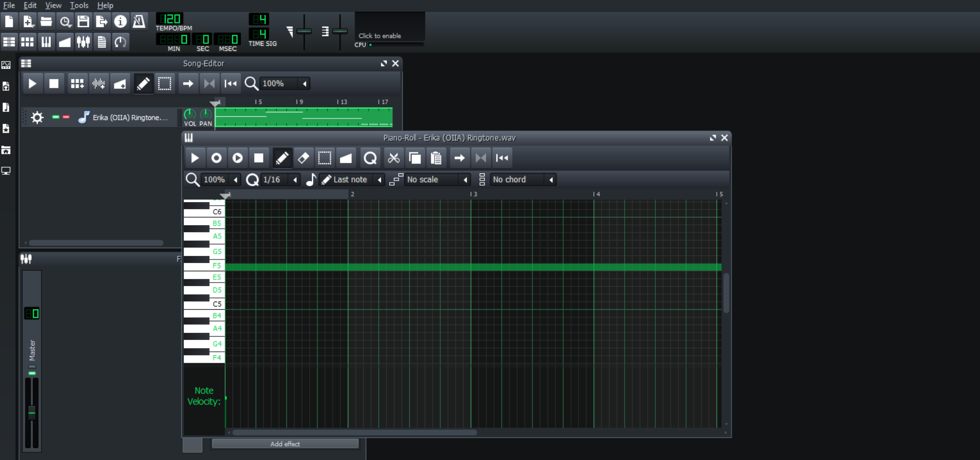
Task: Toggle auto-scrolling arrow in Piano-Roll toolbar
Action: pyautogui.click(x=460, y=158)
